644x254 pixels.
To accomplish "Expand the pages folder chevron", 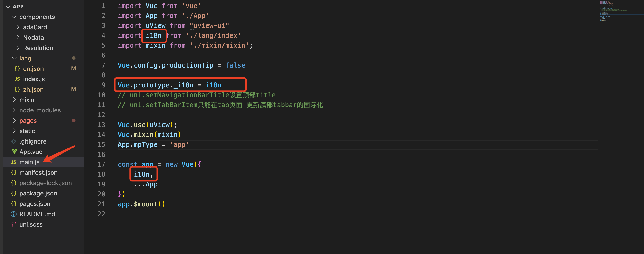I will (14, 121).
